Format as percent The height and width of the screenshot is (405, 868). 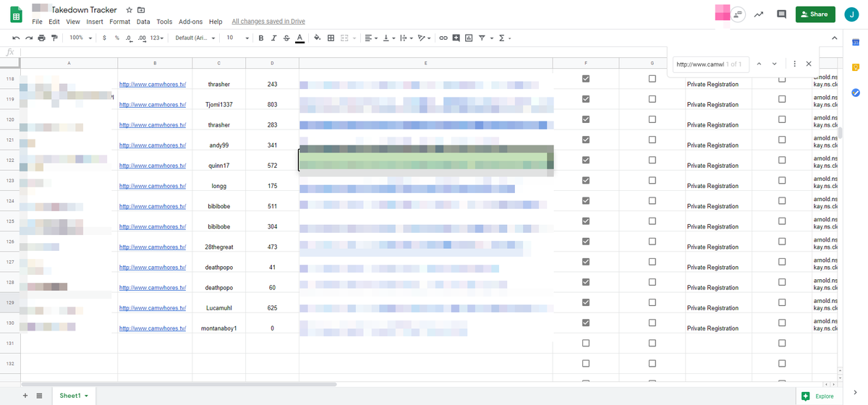116,38
